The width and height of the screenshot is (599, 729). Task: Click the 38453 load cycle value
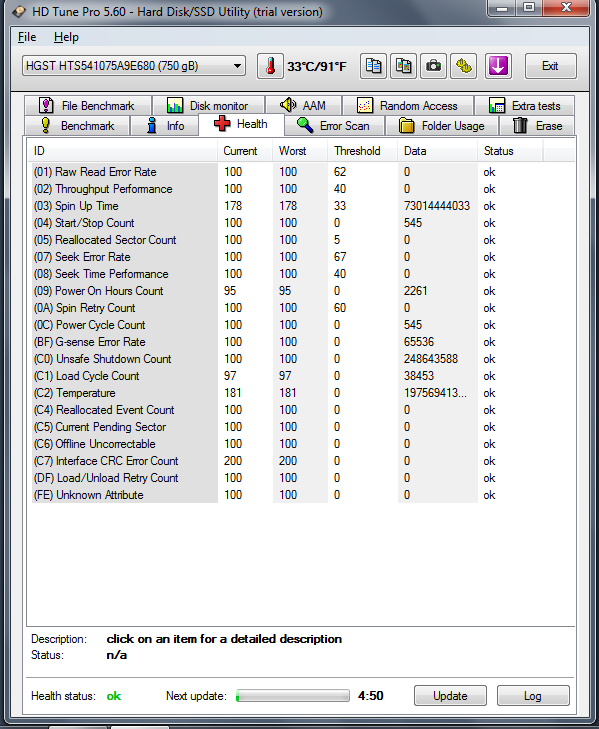click(x=419, y=376)
